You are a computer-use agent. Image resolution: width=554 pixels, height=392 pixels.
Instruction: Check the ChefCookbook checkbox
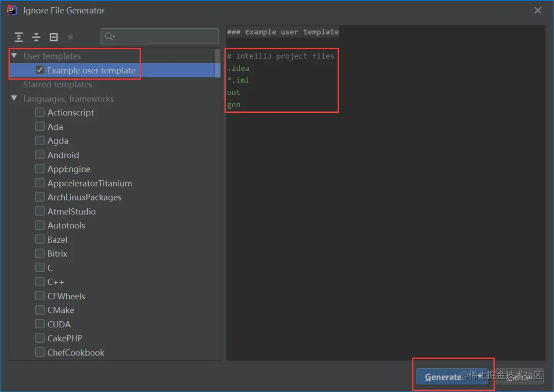(x=39, y=352)
